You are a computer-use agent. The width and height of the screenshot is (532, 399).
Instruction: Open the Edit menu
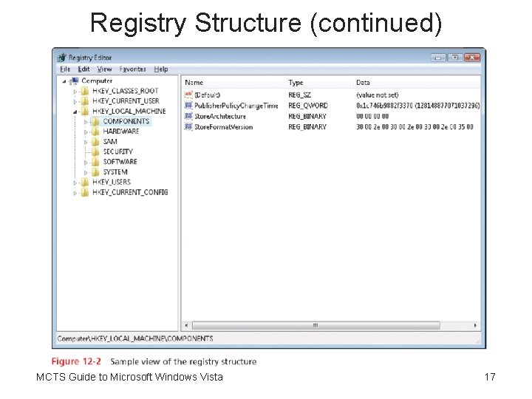point(83,69)
